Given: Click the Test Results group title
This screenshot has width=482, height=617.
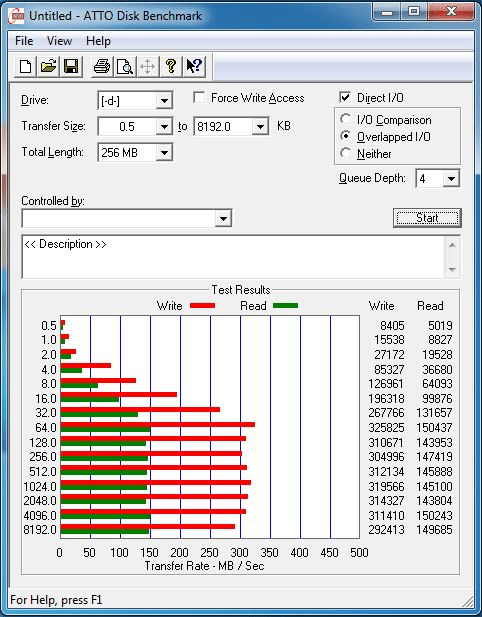Looking at the screenshot, I should (241, 290).
